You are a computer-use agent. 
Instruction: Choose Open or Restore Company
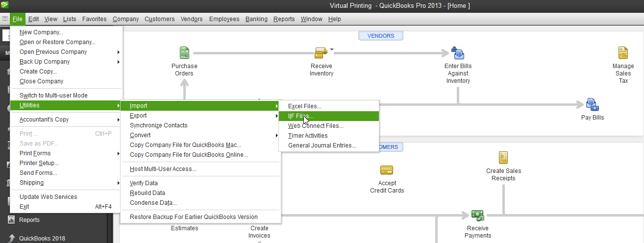[x=66, y=42]
